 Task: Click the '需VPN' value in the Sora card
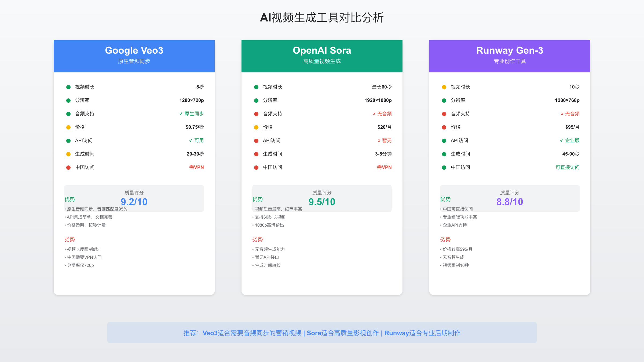384,167
